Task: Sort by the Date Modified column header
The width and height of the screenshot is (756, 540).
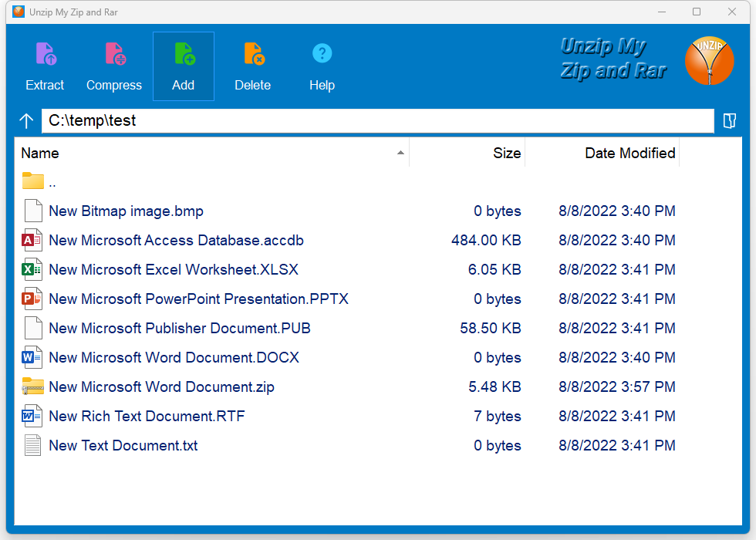Action: coord(602,154)
